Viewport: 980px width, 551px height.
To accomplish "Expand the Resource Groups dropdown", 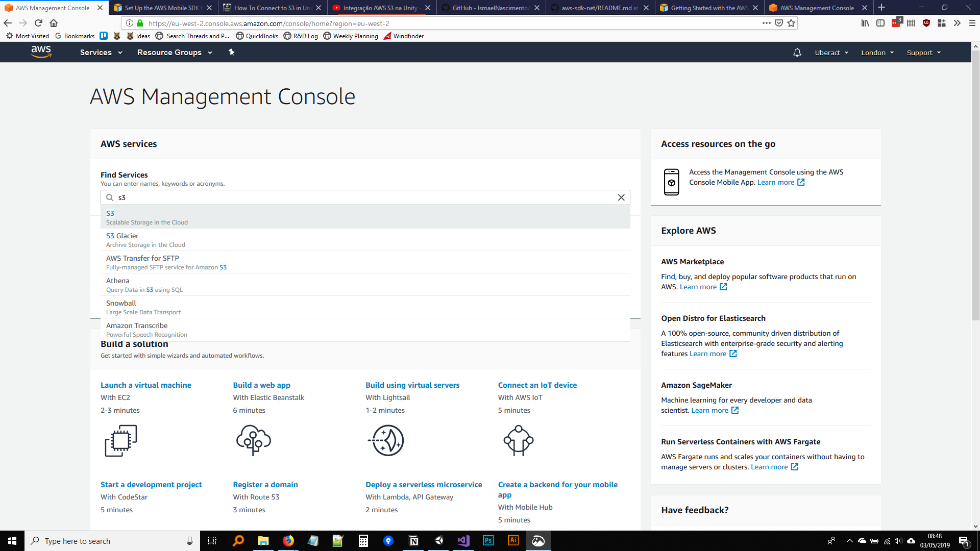I will [175, 53].
